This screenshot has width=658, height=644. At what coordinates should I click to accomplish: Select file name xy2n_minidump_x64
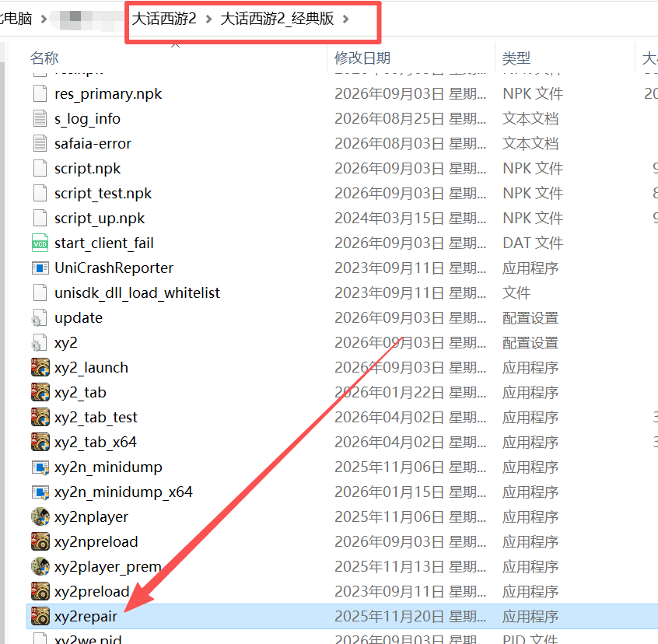click(124, 492)
